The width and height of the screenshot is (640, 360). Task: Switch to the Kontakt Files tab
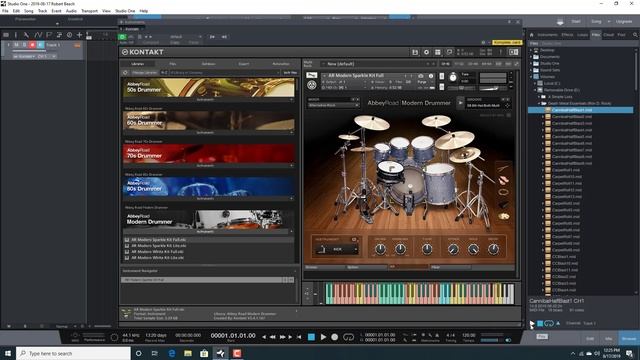[173, 64]
